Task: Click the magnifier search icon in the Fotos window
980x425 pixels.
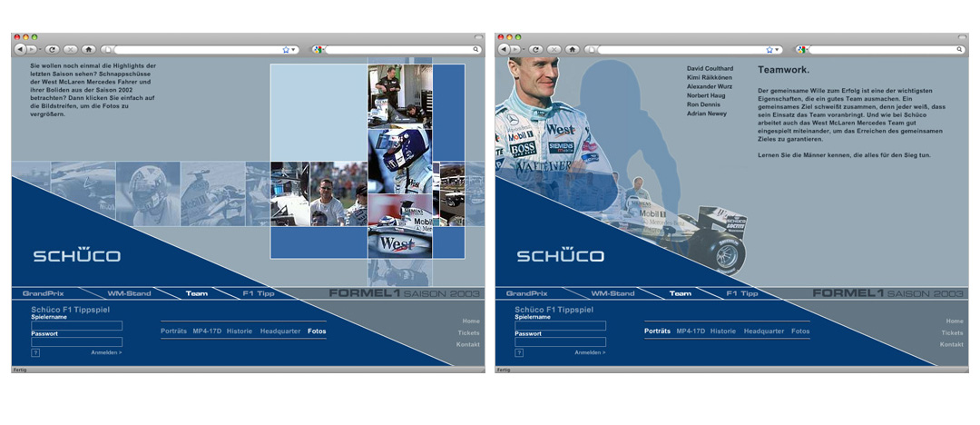Action: pyautogui.click(x=475, y=49)
